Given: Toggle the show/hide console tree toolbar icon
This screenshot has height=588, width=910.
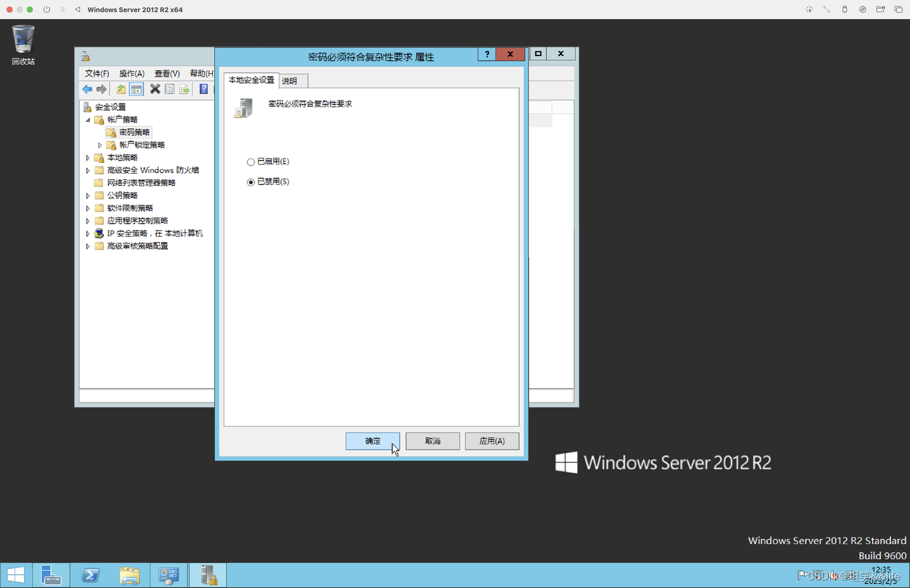Looking at the screenshot, I should 136,89.
